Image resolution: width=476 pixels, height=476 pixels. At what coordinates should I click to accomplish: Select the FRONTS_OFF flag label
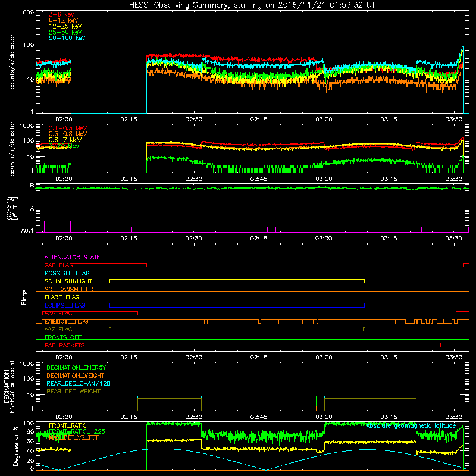coord(63,337)
